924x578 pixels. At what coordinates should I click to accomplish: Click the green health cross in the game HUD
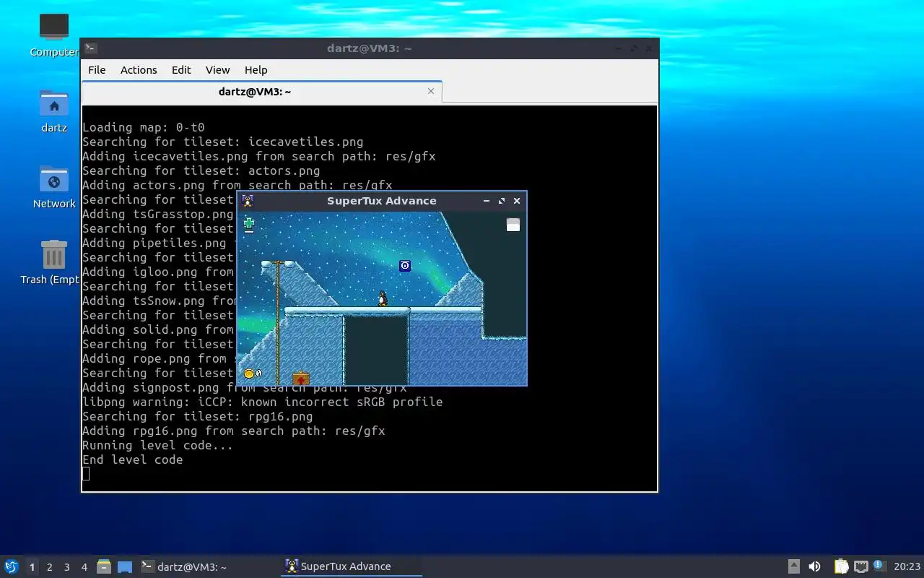pyautogui.click(x=249, y=223)
